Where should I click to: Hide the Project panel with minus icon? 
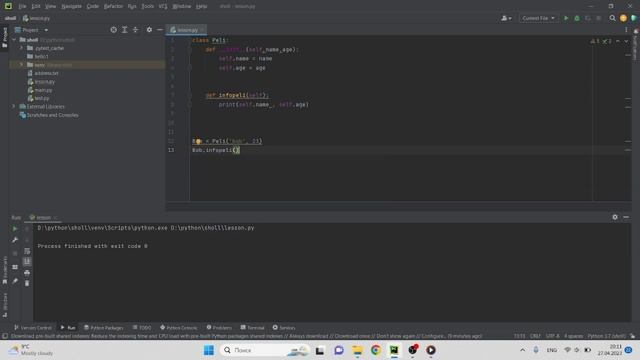coord(160,30)
